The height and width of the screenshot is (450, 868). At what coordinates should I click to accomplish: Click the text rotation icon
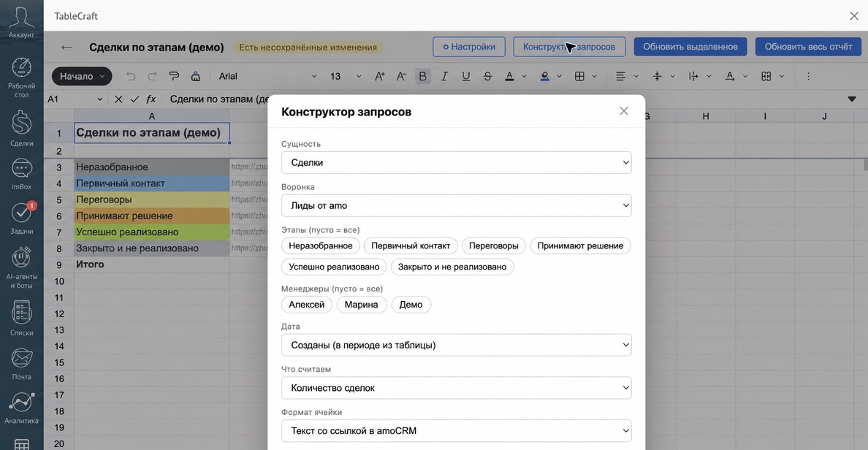pyautogui.click(x=730, y=77)
